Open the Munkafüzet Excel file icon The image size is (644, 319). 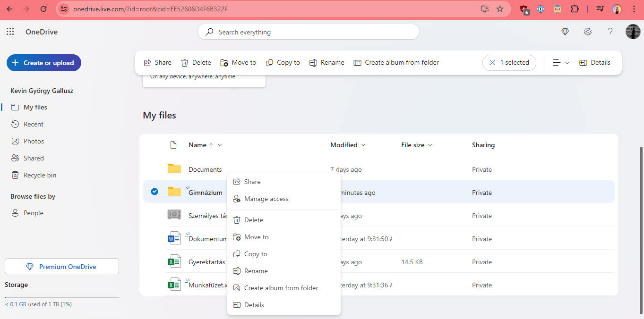pyautogui.click(x=174, y=285)
